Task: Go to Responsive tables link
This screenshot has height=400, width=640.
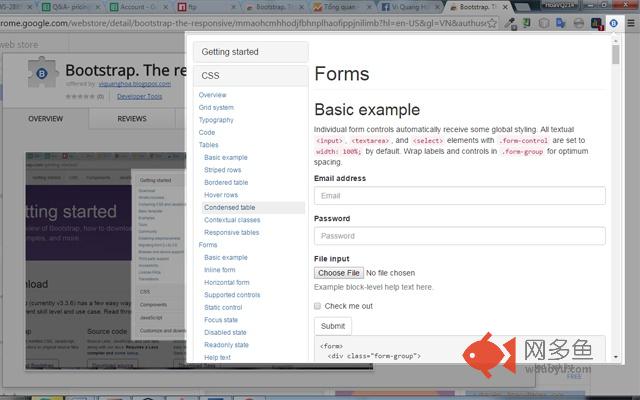Action: pos(231,233)
